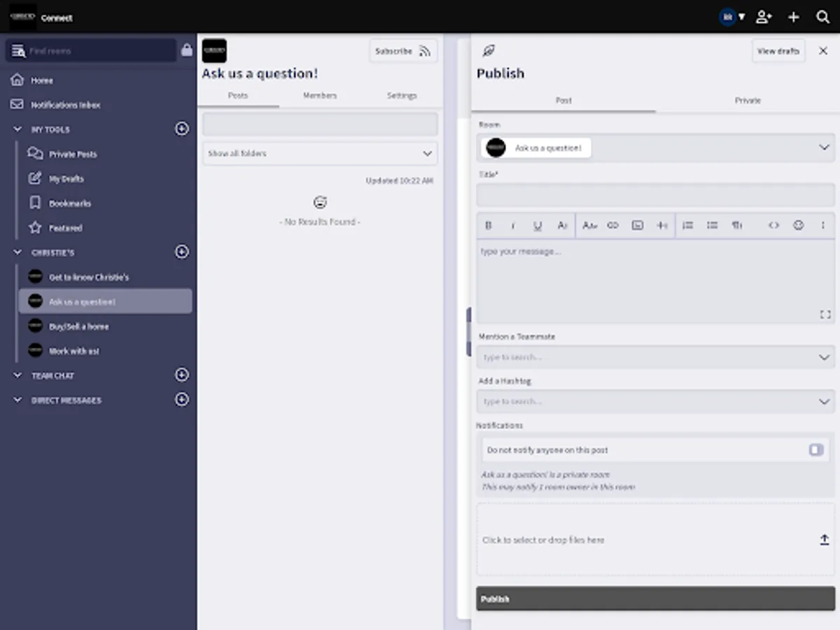The width and height of the screenshot is (840, 630).
Task: Click the Subscribe button
Action: 403,51
